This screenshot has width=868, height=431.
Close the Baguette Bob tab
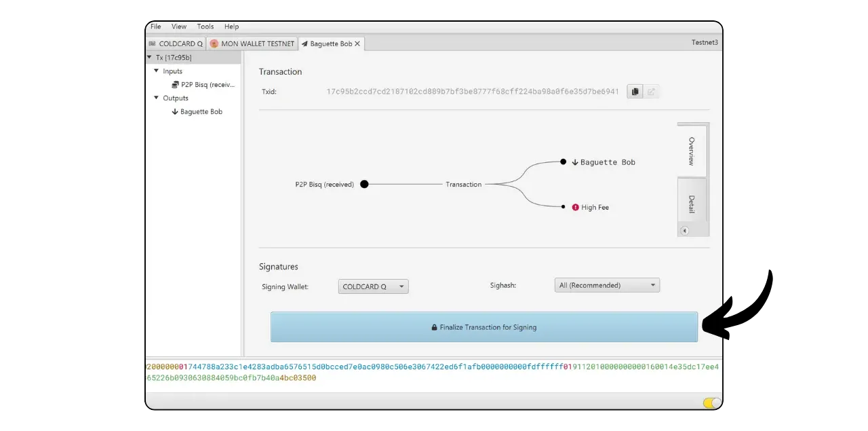(357, 43)
